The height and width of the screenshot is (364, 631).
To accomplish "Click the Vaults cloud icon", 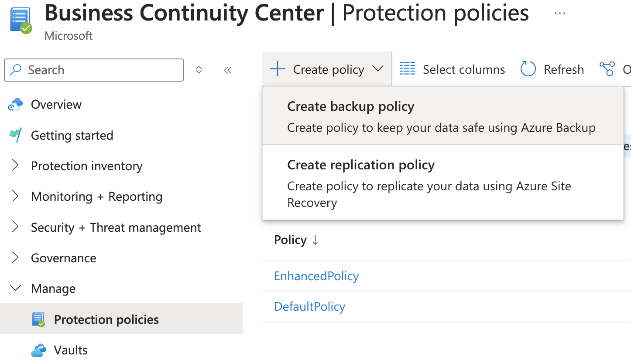I will (38, 350).
